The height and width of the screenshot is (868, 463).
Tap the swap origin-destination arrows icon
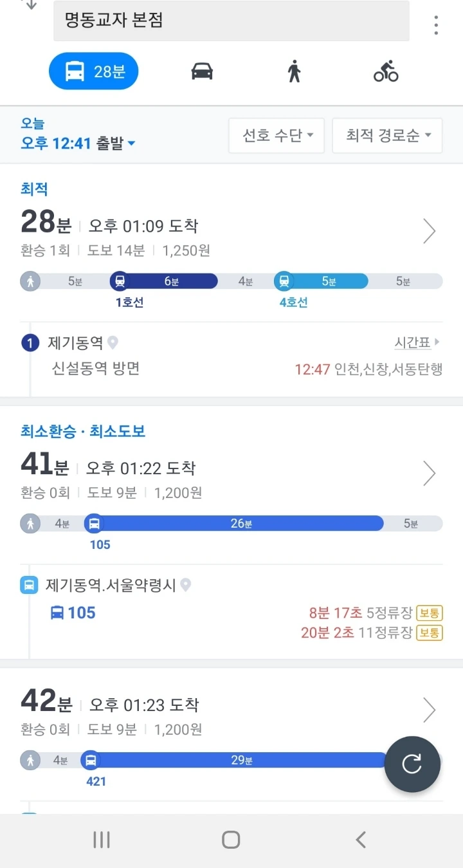point(30,5)
